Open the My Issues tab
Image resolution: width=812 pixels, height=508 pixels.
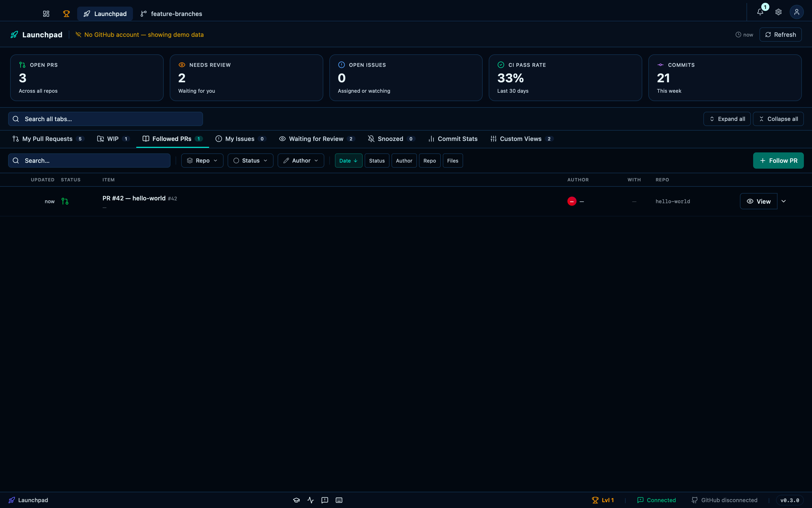(x=241, y=139)
